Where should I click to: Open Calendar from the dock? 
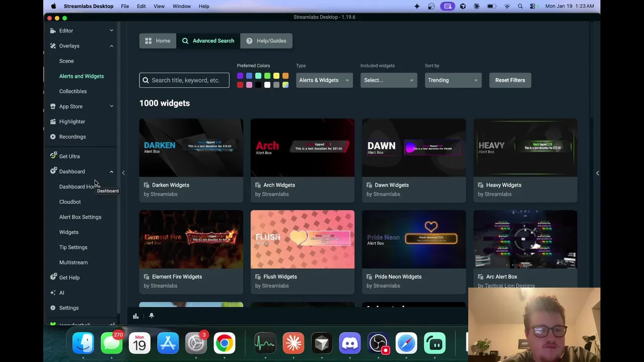point(140,343)
